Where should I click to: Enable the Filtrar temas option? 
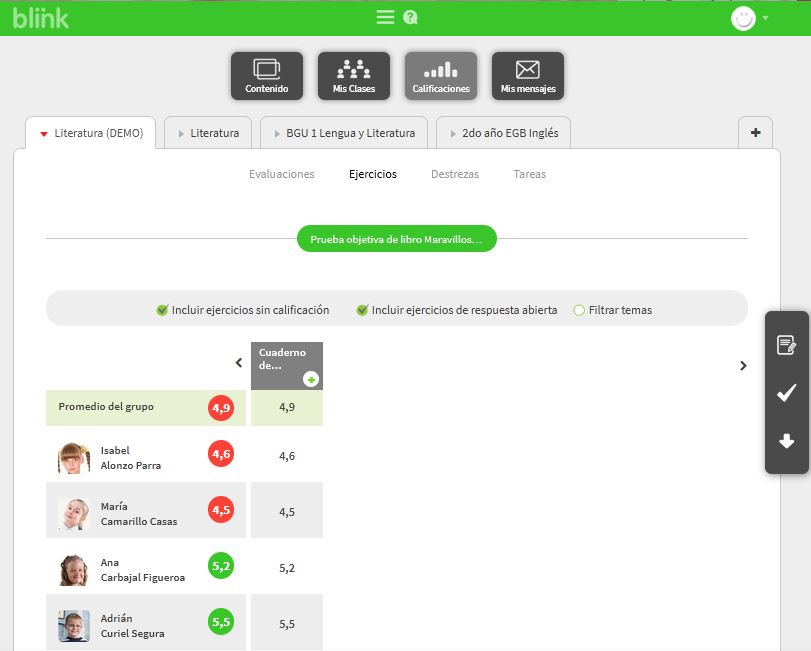click(x=579, y=310)
